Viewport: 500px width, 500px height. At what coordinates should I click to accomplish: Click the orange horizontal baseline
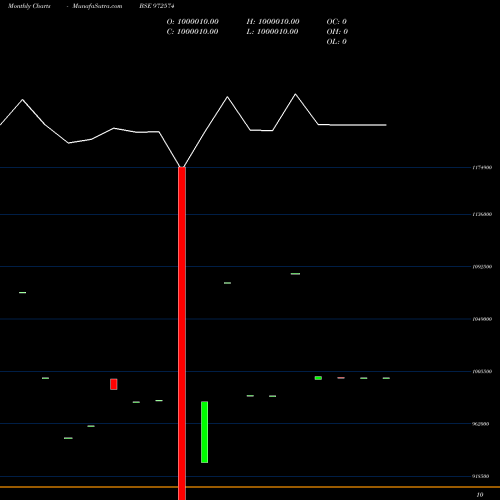[250, 487]
